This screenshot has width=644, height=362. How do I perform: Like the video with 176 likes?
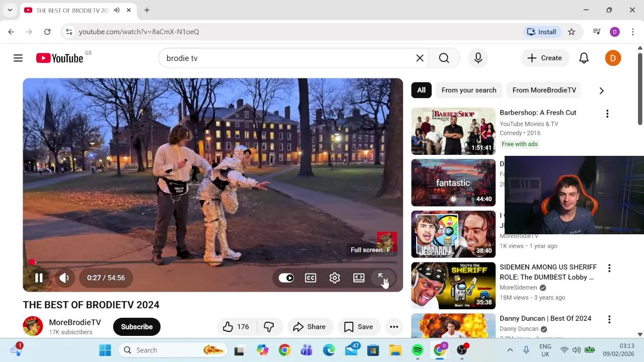click(x=236, y=327)
